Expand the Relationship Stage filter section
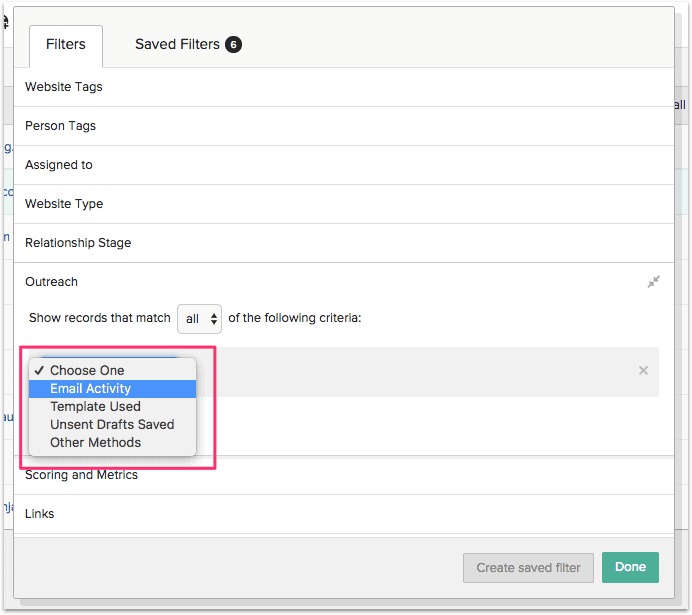Screen dimensions: 692x615 tap(78, 243)
